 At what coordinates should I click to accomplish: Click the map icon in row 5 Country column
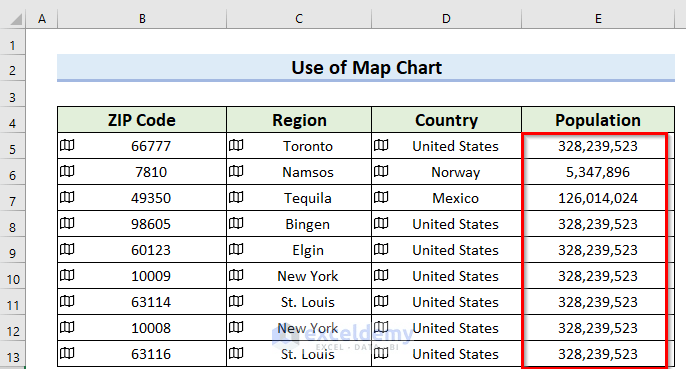[381, 145]
